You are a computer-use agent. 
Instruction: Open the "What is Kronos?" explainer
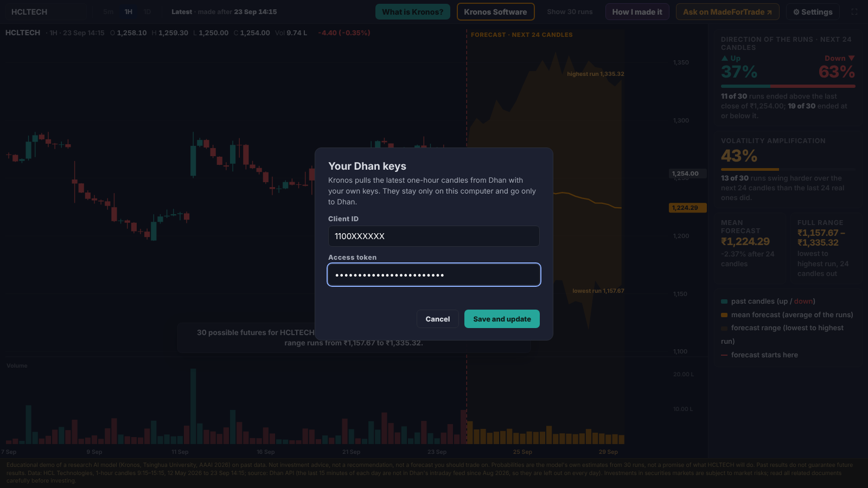point(413,12)
